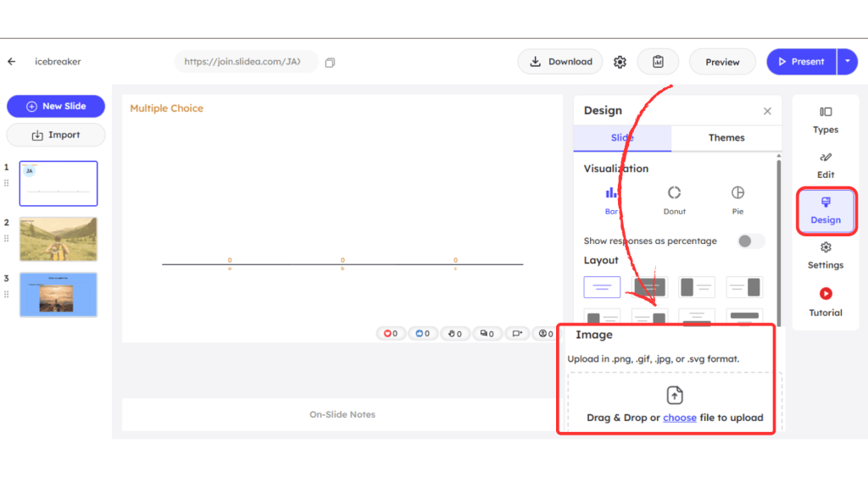Open slide Settings from the right sidebar
The width and height of the screenshot is (868, 488).
click(x=825, y=258)
